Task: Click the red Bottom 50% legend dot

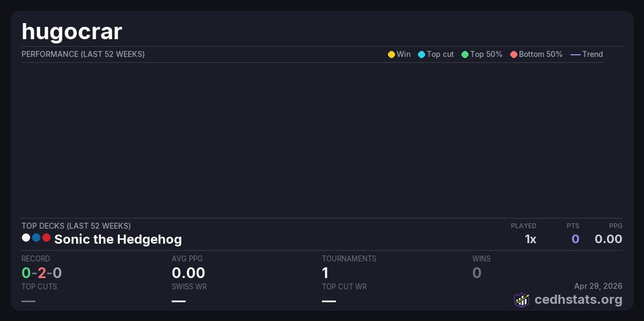Action: tap(514, 54)
